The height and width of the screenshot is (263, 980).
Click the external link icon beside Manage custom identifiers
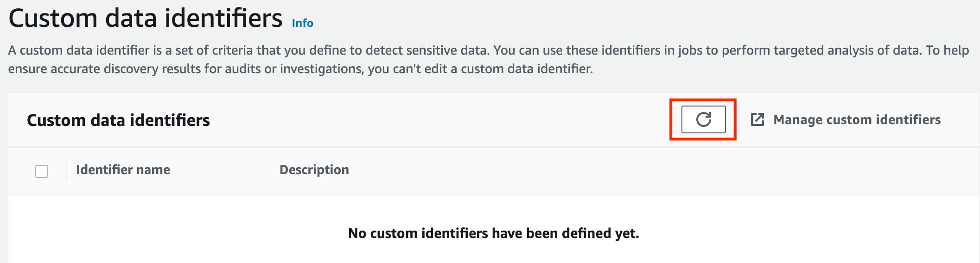point(757,119)
